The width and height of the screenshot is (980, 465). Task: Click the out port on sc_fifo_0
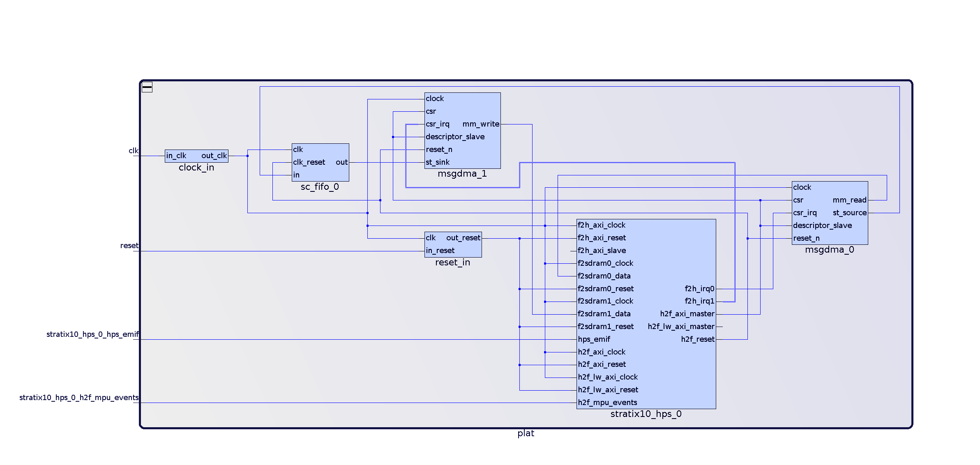pos(342,162)
